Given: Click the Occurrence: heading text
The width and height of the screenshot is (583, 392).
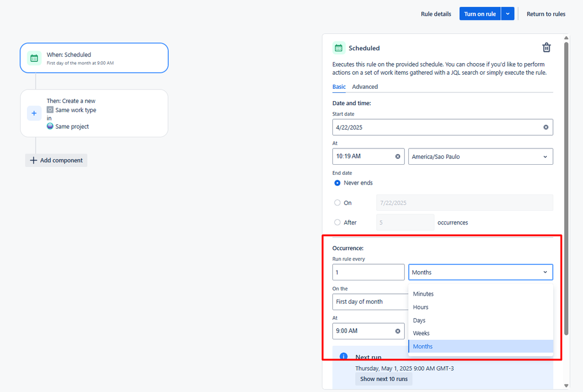Looking at the screenshot, I should [348, 248].
